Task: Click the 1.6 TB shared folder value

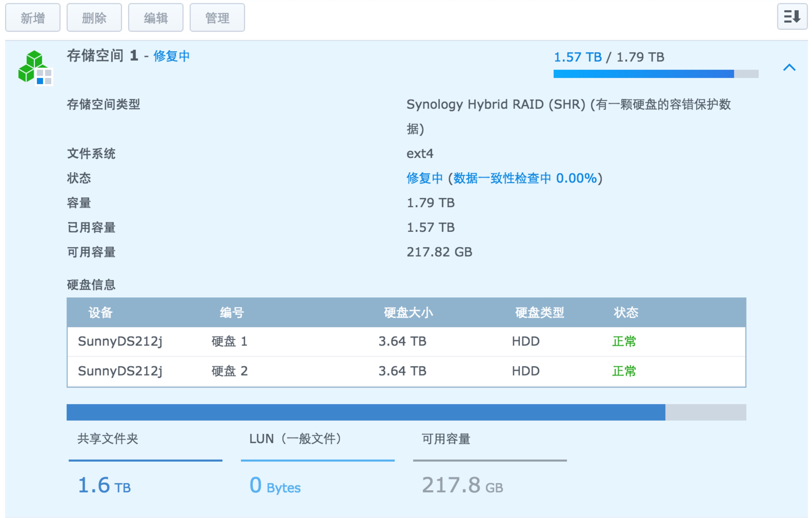Action: pyautogui.click(x=104, y=485)
